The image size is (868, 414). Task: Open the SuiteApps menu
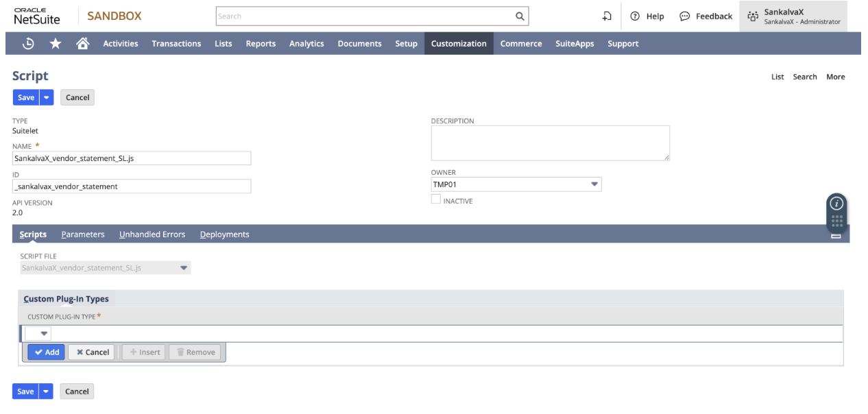(575, 44)
